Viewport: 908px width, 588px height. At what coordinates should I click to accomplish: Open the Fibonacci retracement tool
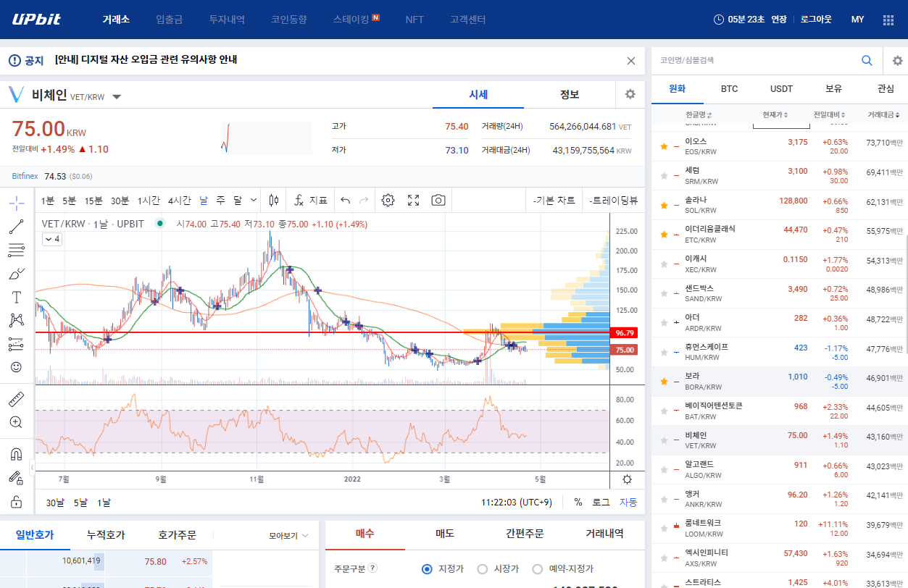coord(16,251)
